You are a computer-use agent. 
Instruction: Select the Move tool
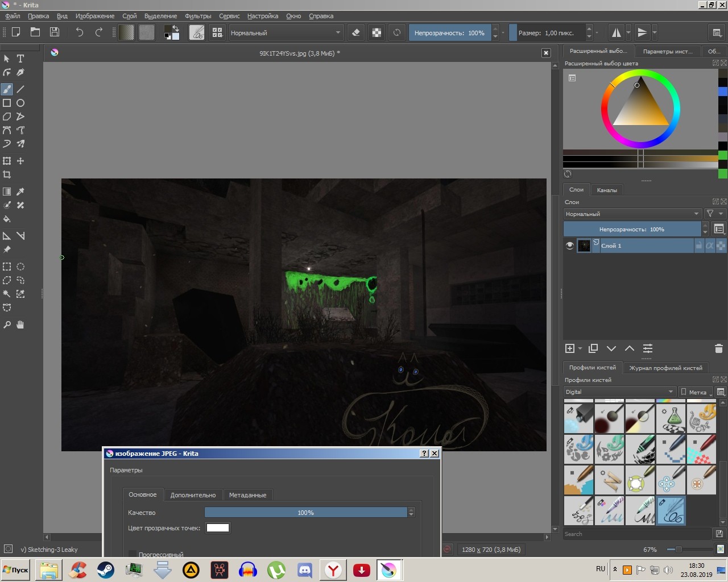(20, 161)
